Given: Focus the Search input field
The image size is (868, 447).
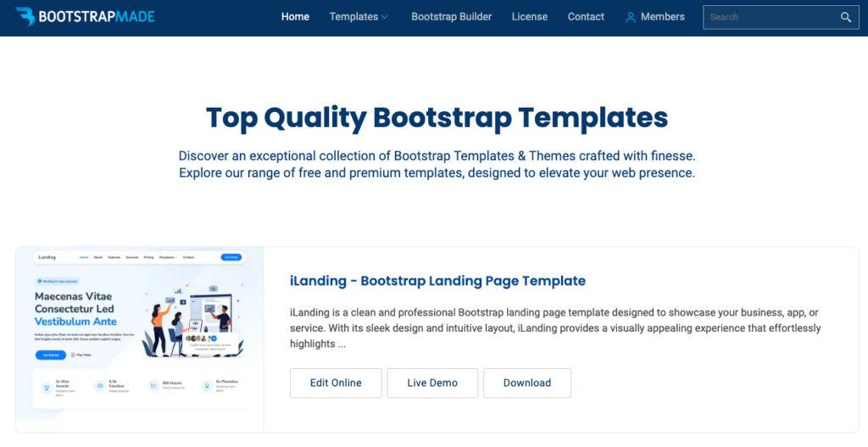Looking at the screenshot, I should point(767,17).
